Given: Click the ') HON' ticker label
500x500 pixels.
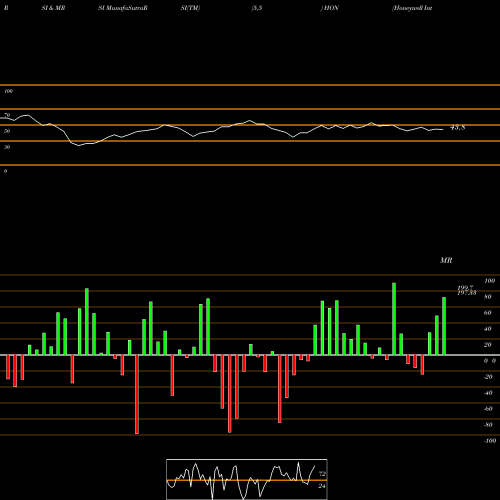Looking at the screenshot, I should click(x=330, y=8).
